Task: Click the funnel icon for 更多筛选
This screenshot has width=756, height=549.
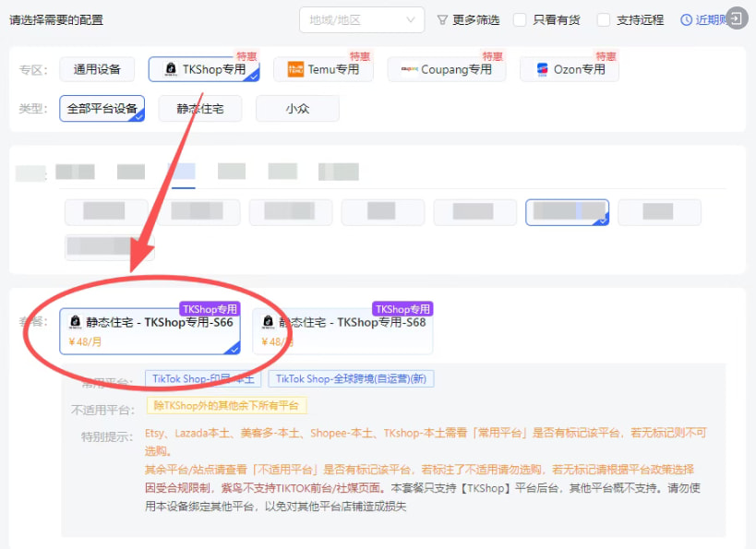Action: [x=442, y=19]
